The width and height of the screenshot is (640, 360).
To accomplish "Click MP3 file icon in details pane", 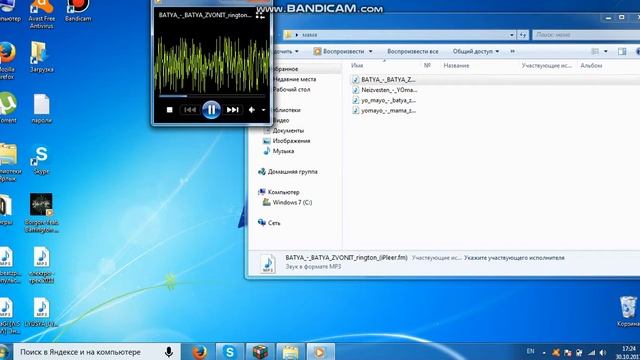I will point(268,263).
